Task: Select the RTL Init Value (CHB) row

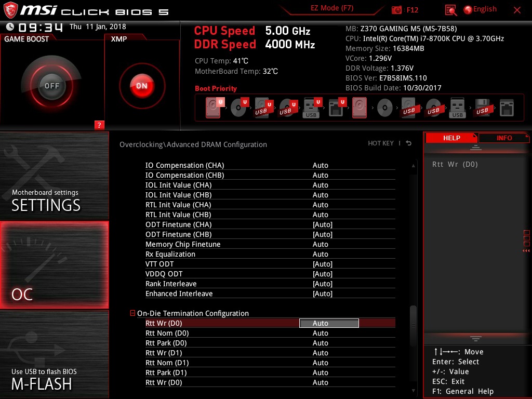Action: click(x=270, y=215)
